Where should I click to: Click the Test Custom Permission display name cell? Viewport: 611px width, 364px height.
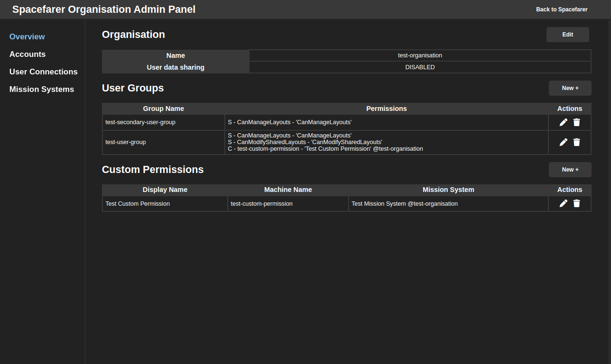click(165, 204)
